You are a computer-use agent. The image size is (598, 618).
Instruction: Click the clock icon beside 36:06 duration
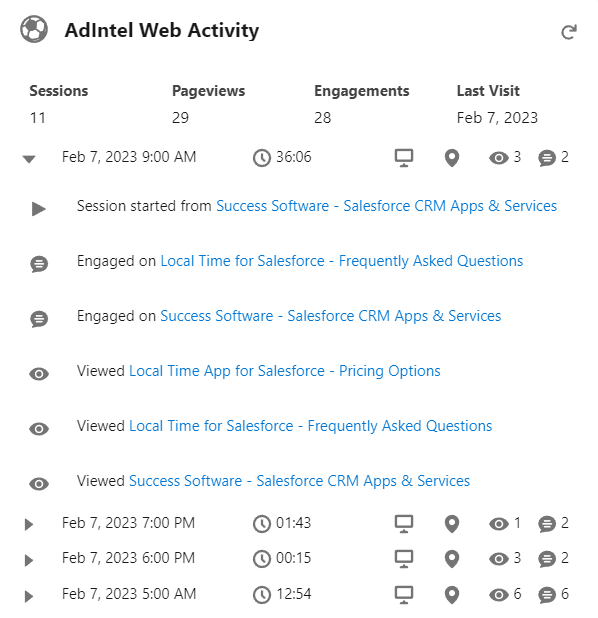point(262,158)
